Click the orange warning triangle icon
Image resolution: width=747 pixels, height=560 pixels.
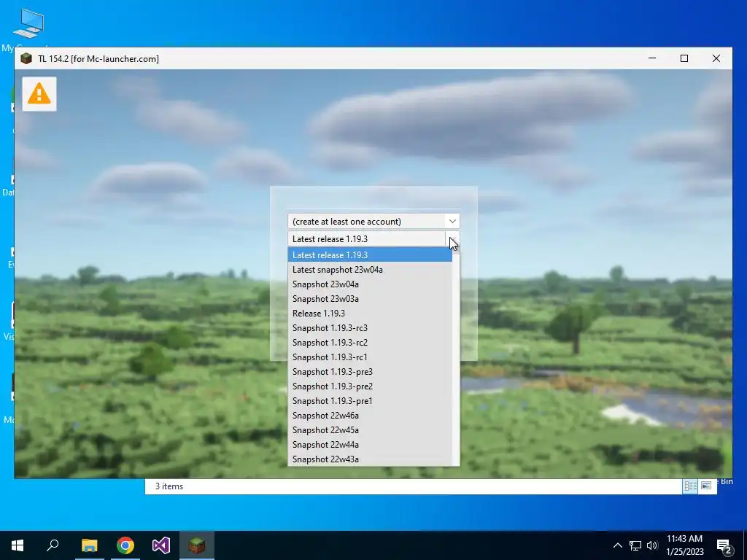39,94
